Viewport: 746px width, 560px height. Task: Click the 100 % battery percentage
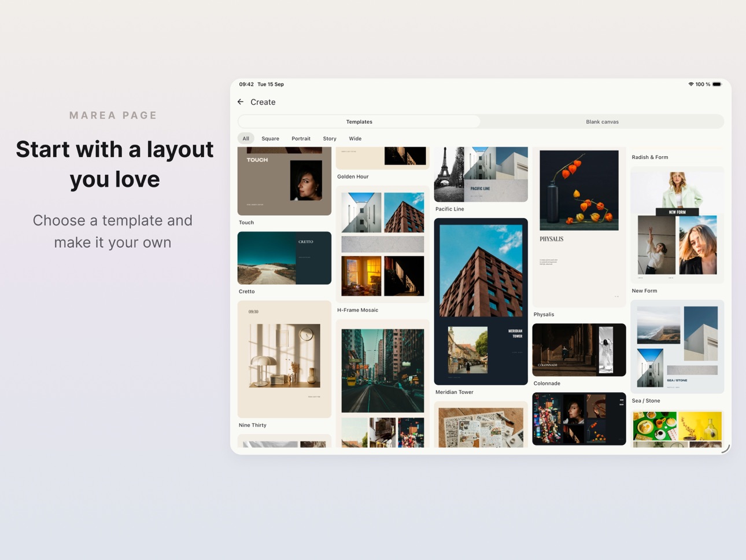tap(703, 84)
